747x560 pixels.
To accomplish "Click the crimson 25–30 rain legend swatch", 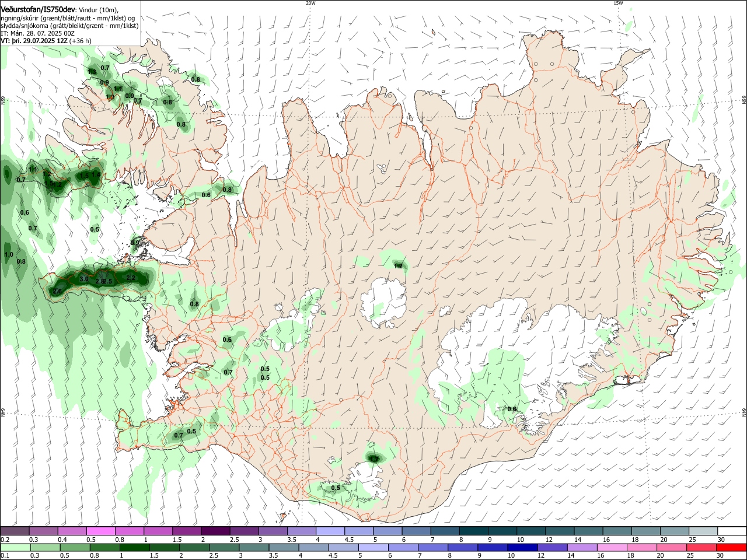I will 702,548.
